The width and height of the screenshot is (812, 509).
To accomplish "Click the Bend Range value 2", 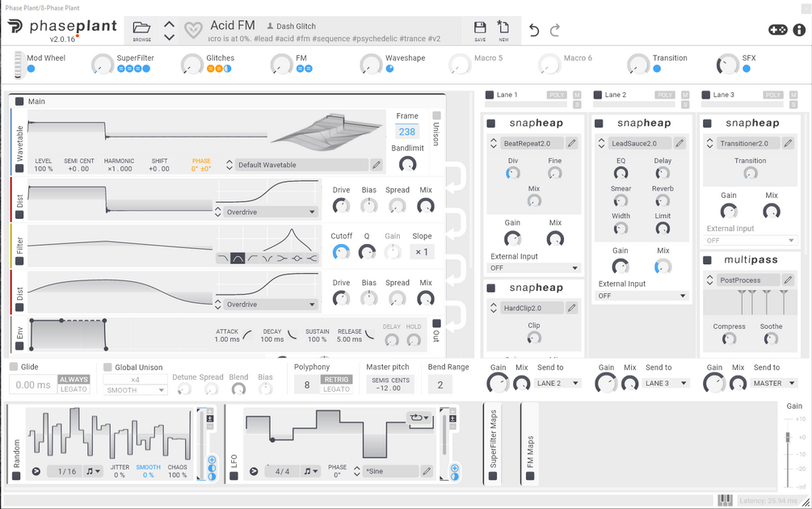I will click(440, 385).
